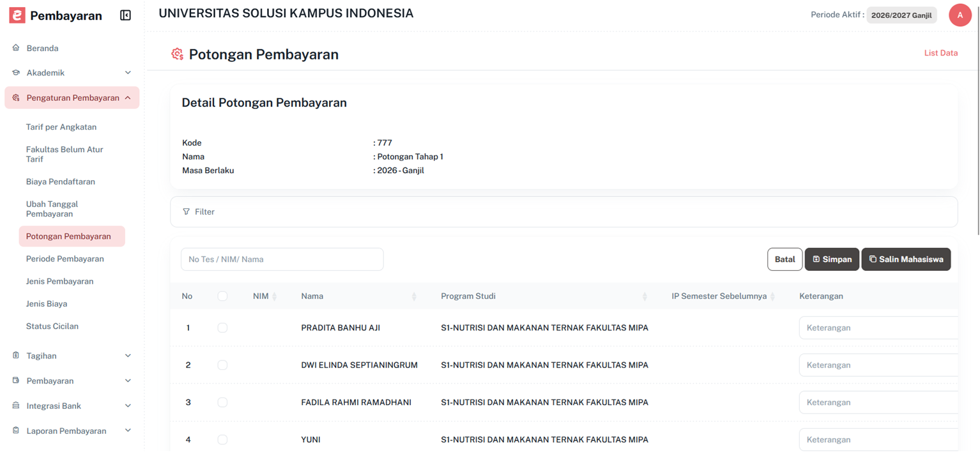Click the name YUNI

coord(310,440)
